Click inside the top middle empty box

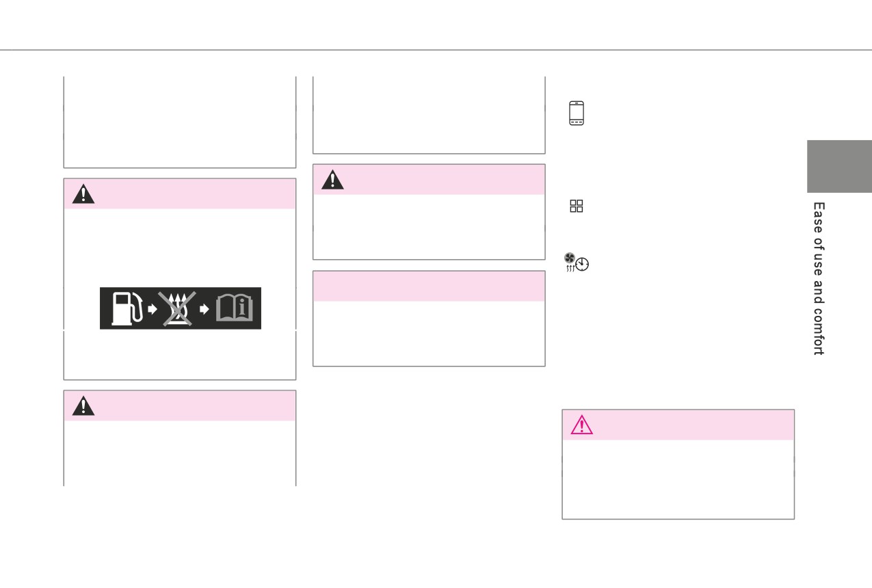coord(429,115)
